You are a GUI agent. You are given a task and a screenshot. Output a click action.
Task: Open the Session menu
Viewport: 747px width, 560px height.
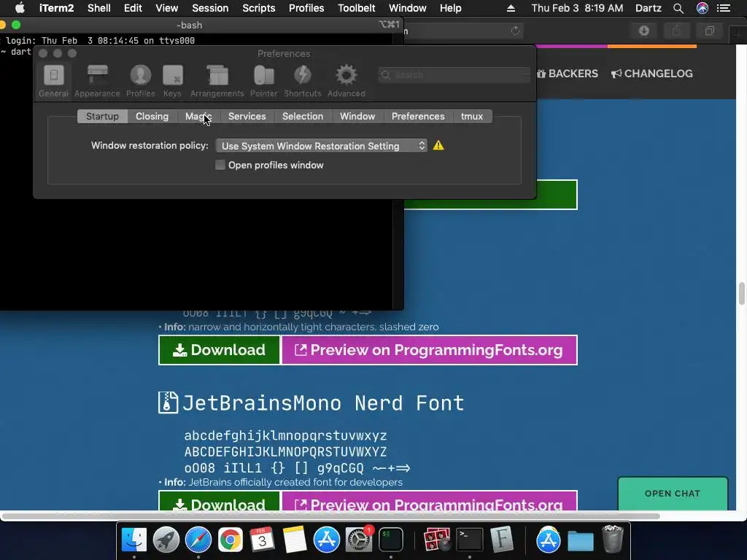(x=210, y=8)
